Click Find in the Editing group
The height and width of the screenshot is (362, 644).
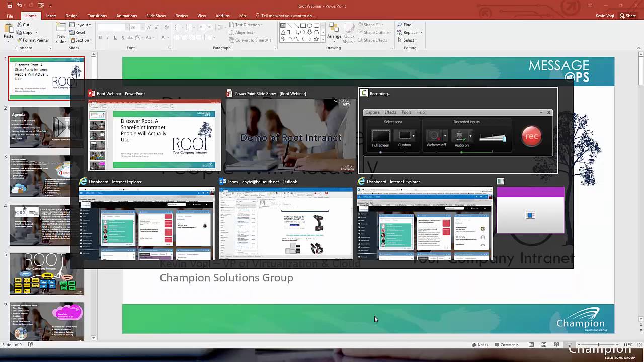(404, 25)
